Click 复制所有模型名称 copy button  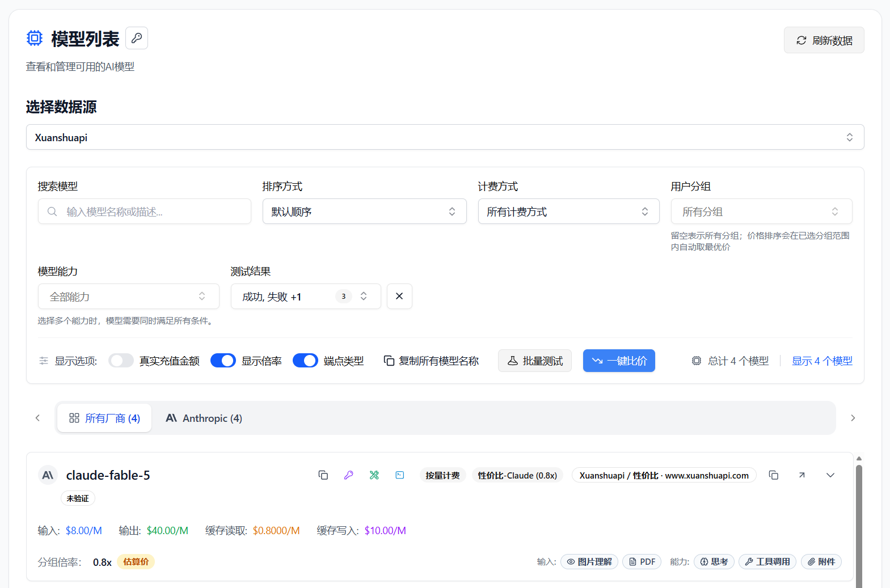pos(431,361)
